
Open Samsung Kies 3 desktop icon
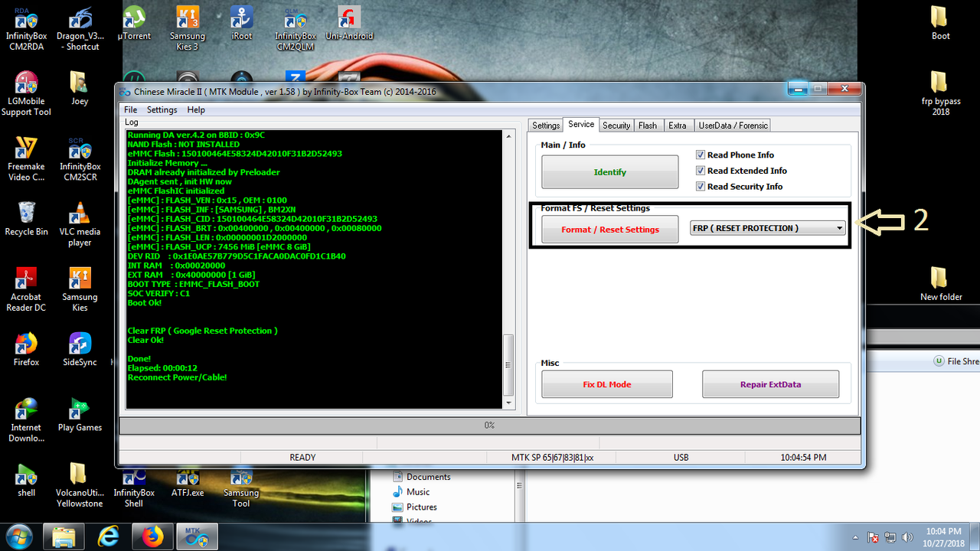[188, 29]
